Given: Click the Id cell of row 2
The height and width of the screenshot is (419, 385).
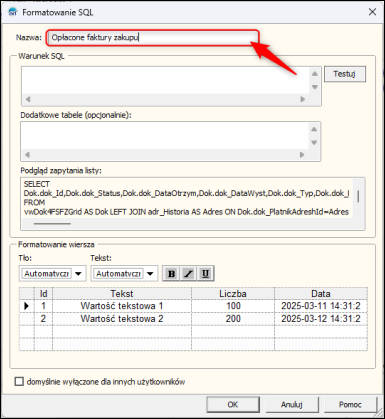Looking at the screenshot, I should [43, 319].
